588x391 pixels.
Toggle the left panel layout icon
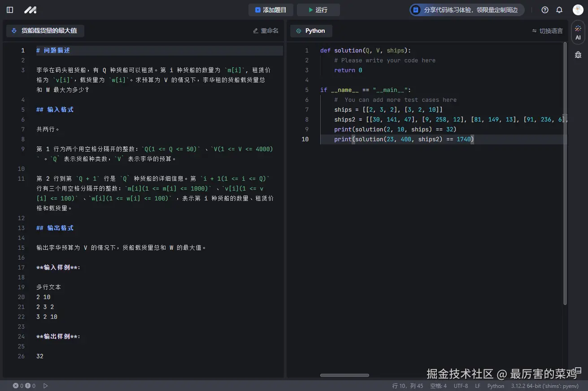(9, 9)
